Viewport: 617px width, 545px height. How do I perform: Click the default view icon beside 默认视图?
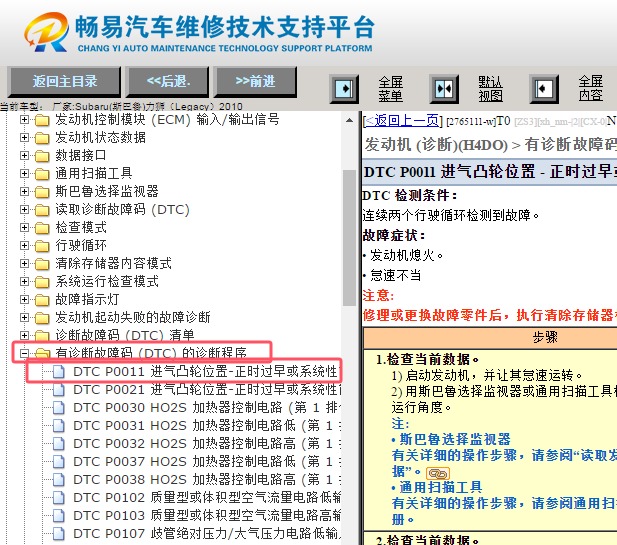click(444, 89)
